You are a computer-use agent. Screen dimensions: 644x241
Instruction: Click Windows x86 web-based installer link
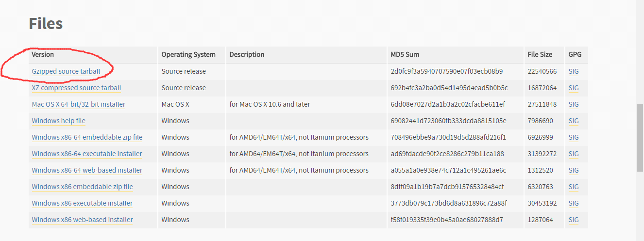pos(82,220)
